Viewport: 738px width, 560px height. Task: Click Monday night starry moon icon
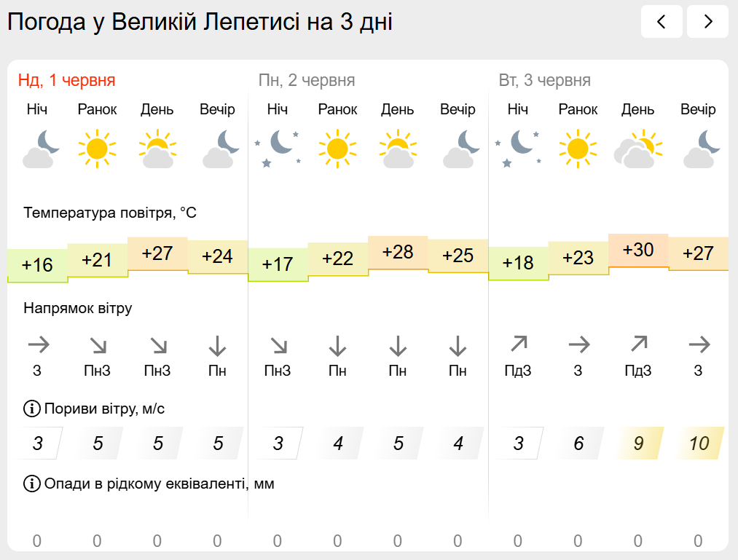(277, 148)
